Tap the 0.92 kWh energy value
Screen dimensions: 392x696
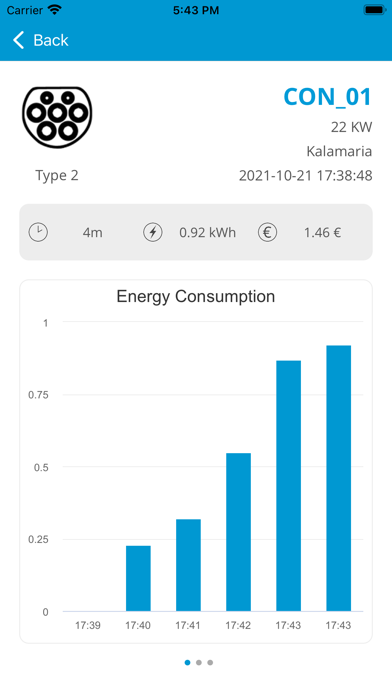click(207, 233)
